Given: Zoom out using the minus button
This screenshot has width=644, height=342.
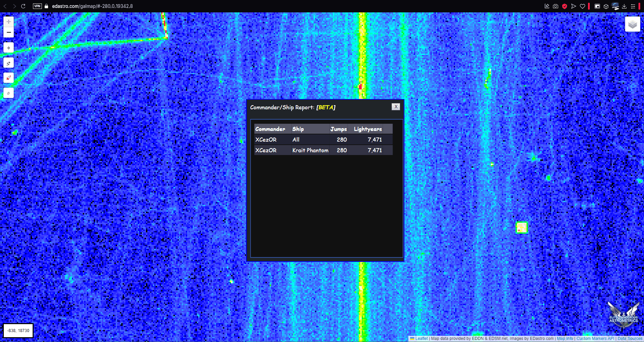Looking at the screenshot, I should pos(9,32).
